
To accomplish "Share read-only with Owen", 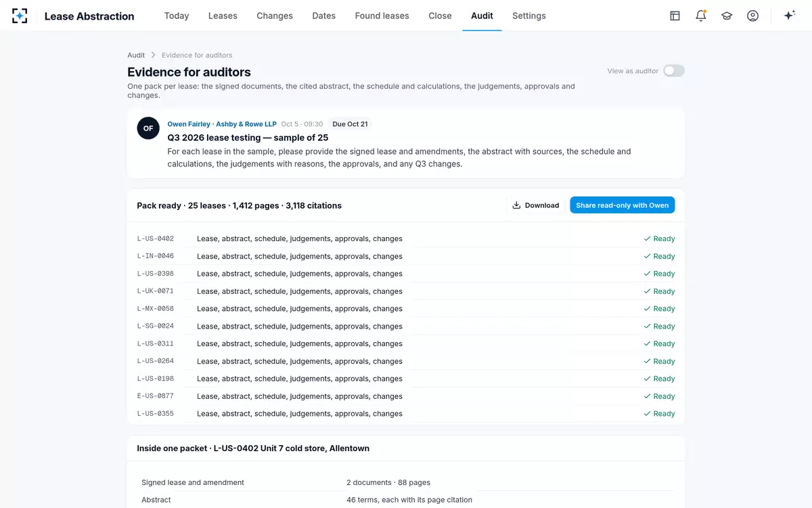I will click(x=622, y=205).
